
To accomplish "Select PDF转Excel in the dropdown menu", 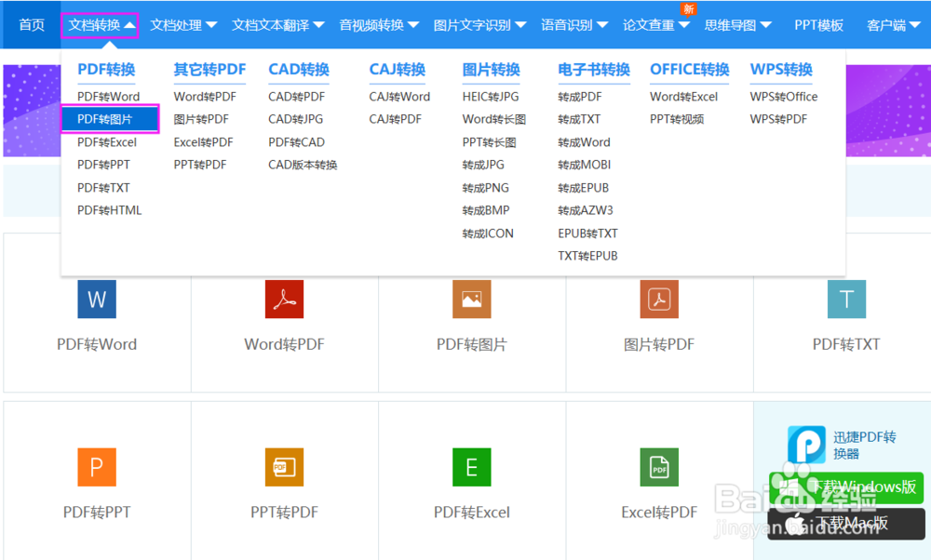I will tap(107, 142).
